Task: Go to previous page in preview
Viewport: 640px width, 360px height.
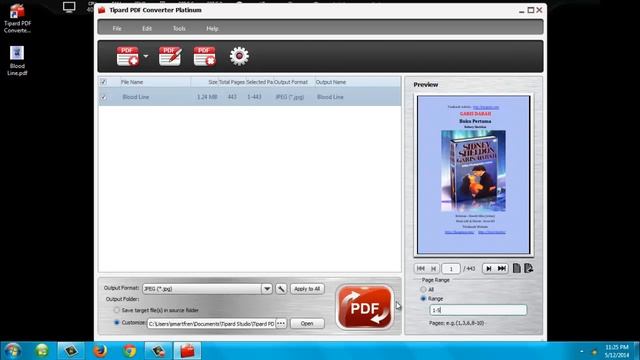Action: (433, 269)
